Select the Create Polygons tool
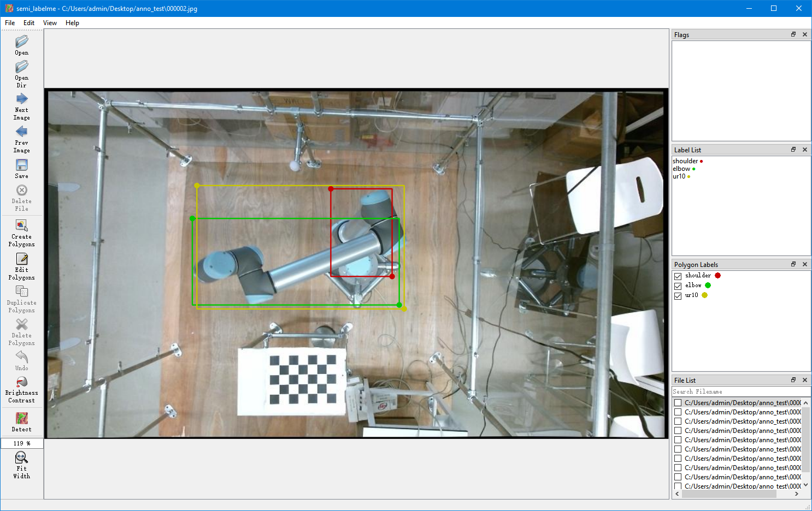Screen dimensions: 812x511 22,225
